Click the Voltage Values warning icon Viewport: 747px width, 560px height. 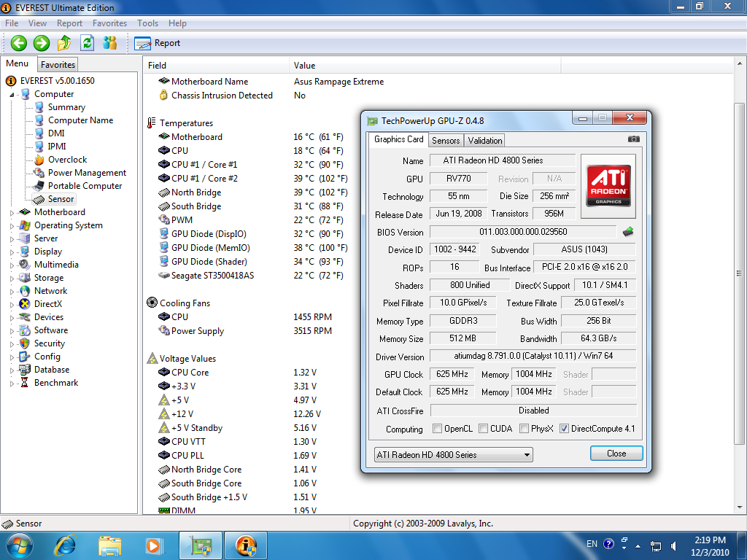[x=152, y=358]
